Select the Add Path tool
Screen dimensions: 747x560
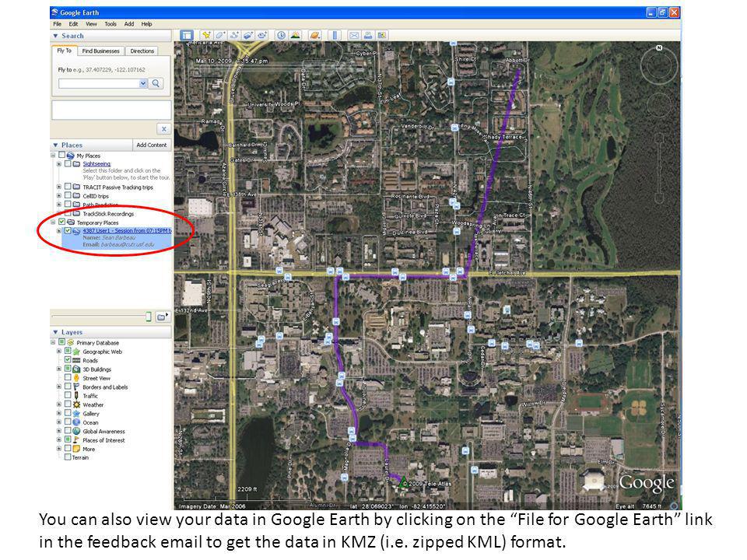tap(234, 35)
